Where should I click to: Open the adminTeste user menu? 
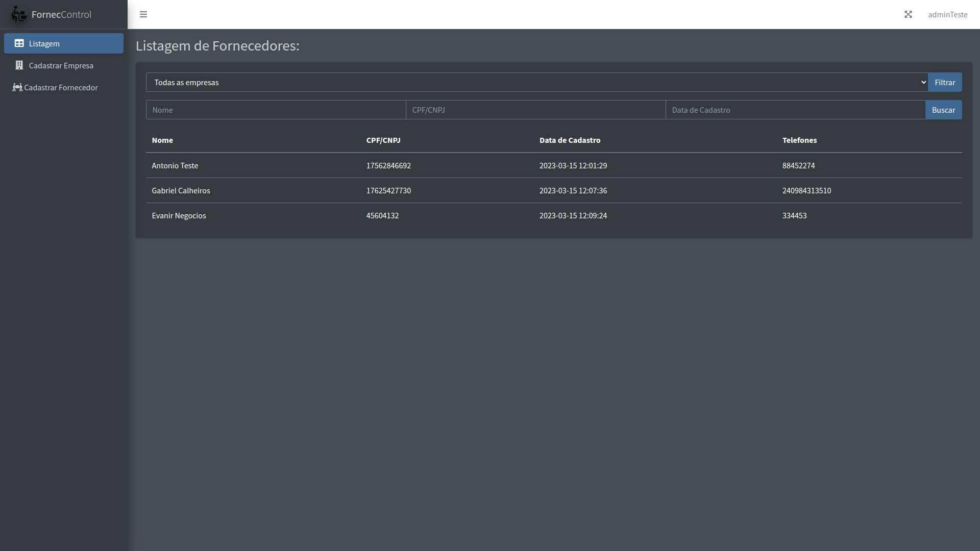pos(947,14)
